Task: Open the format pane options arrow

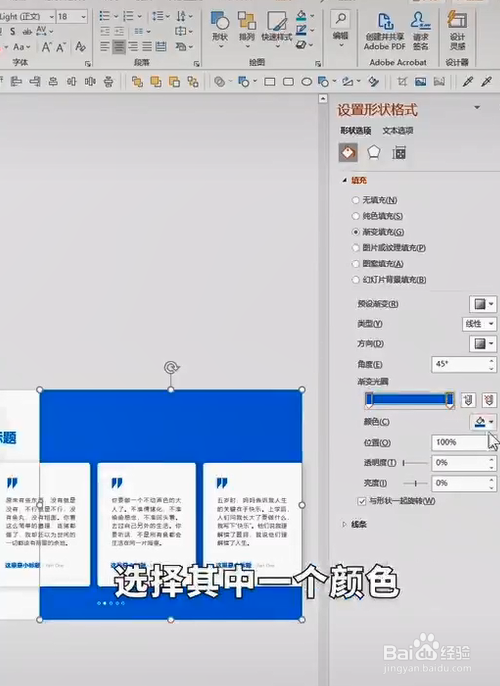Action: click(x=477, y=107)
